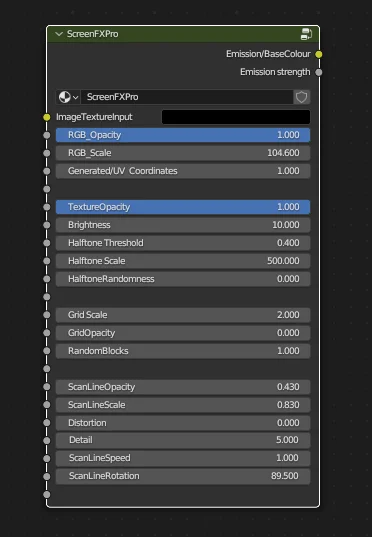Click the ScanLineScale value field

(183, 405)
